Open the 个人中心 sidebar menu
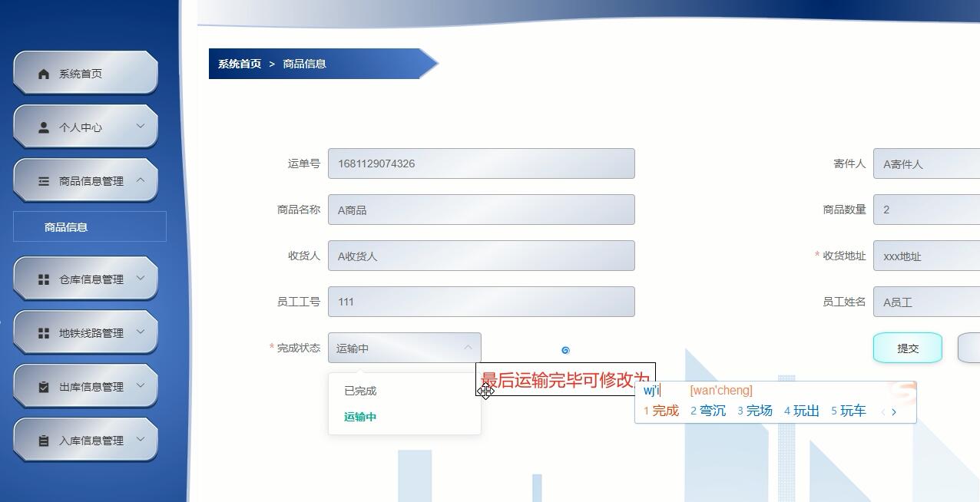Screen dimensions: 980x502 point(85,127)
